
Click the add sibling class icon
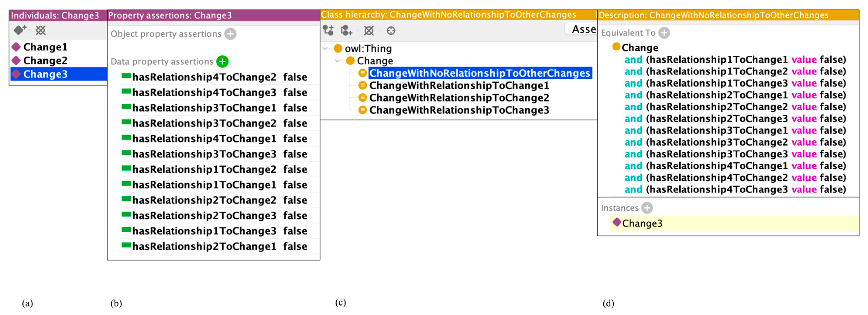click(x=346, y=31)
